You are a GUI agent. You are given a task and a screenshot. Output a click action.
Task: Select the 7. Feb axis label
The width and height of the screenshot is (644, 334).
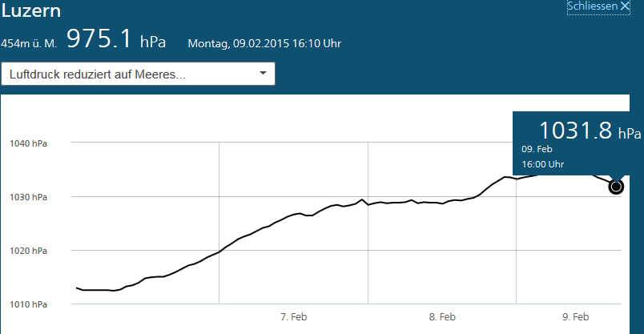294,317
